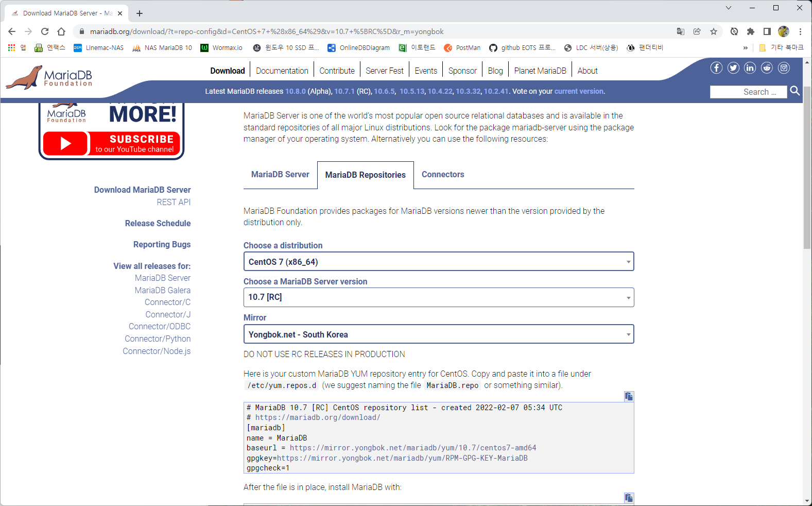View Connector/Python releases
This screenshot has height=506, width=812.
(x=158, y=339)
